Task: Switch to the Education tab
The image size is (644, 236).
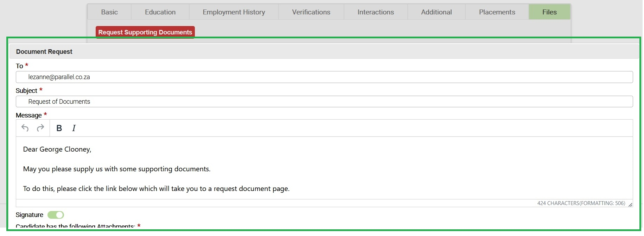Action: [x=160, y=12]
